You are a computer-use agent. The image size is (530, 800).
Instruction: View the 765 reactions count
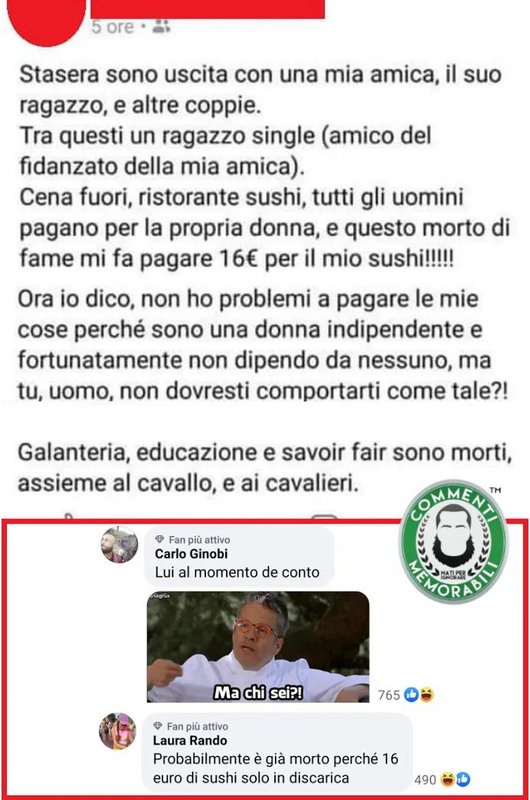coord(389,695)
